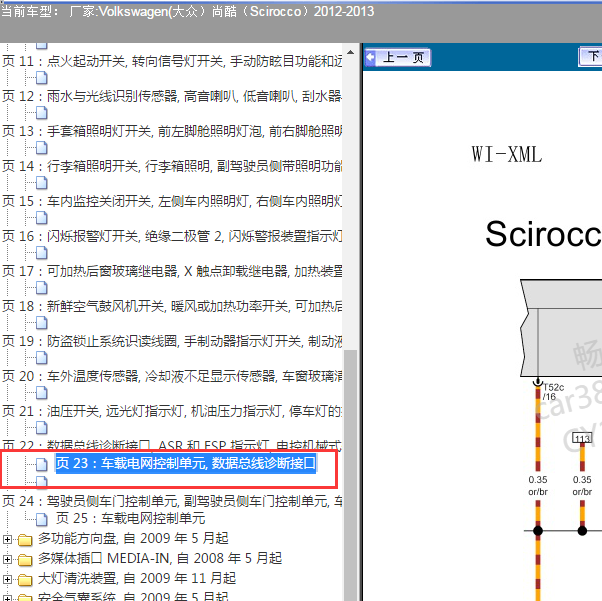Click document icon under page 12 row
The image size is (602, 601).
coord(41,113)
